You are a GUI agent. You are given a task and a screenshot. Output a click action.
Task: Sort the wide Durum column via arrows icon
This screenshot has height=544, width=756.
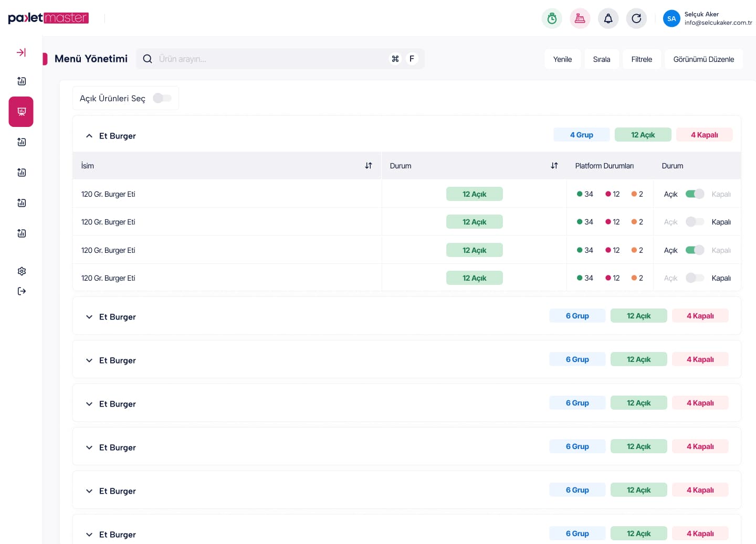click(554, 166)
